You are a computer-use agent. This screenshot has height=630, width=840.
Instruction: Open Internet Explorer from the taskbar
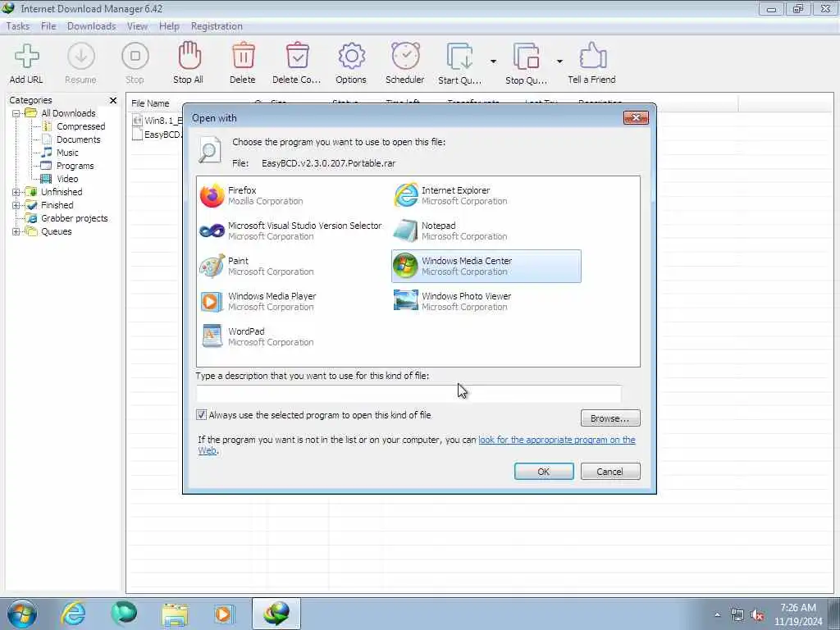click(73, 614)
